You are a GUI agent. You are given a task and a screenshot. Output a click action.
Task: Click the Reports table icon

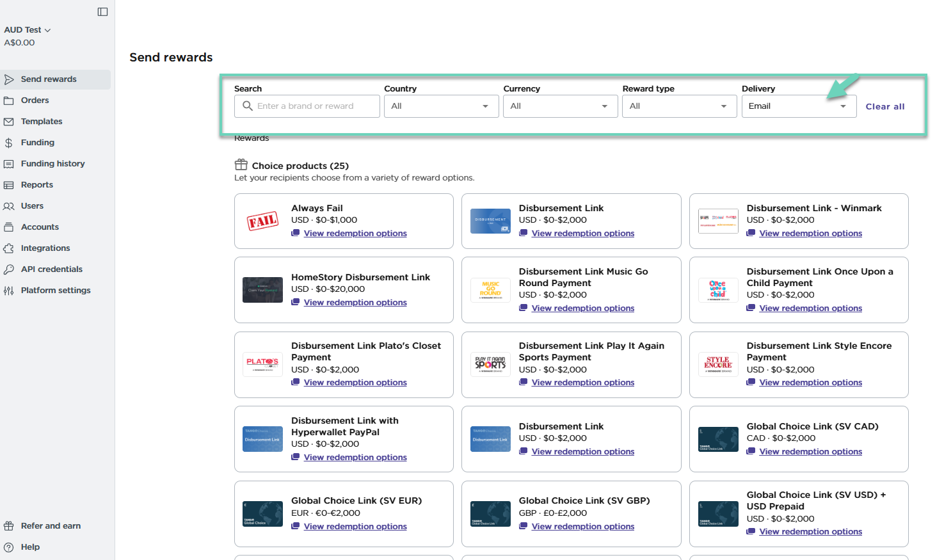(x=9, y=185)
